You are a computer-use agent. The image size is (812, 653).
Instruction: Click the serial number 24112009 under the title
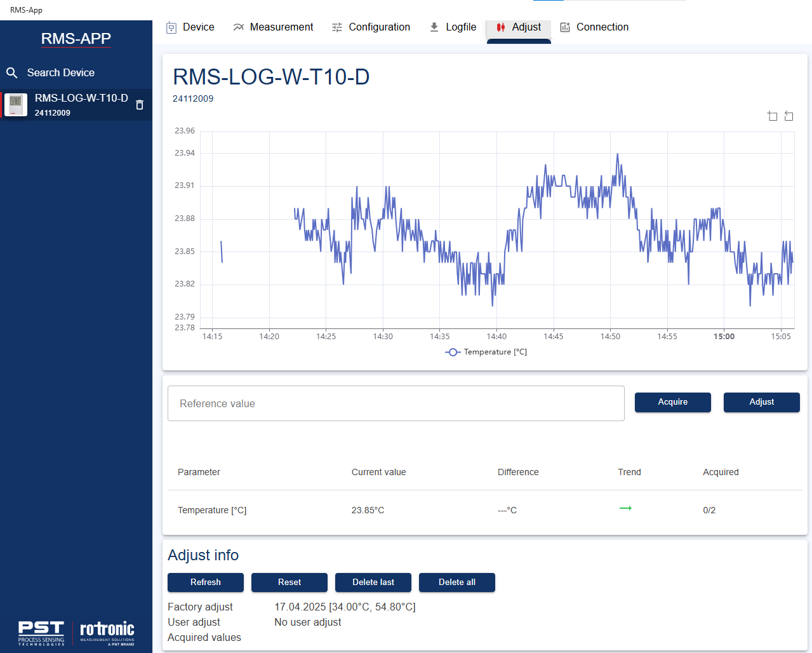(193, 98)
